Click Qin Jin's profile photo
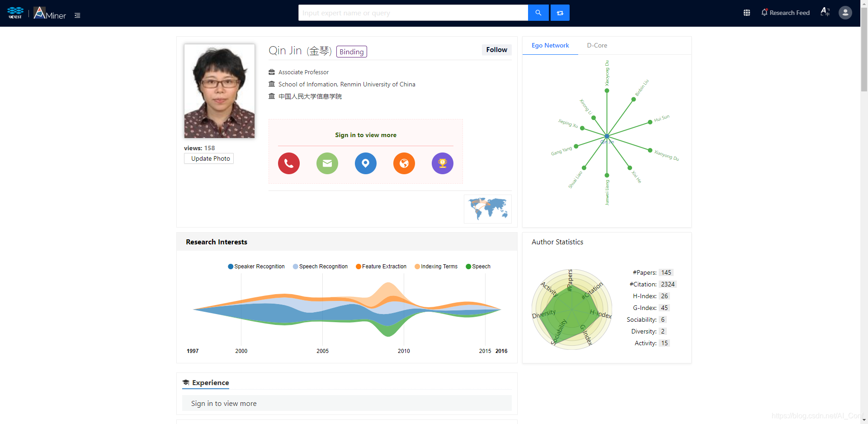Image resolution: width=868 pixels, height=424 pixels. pos(219,91)
